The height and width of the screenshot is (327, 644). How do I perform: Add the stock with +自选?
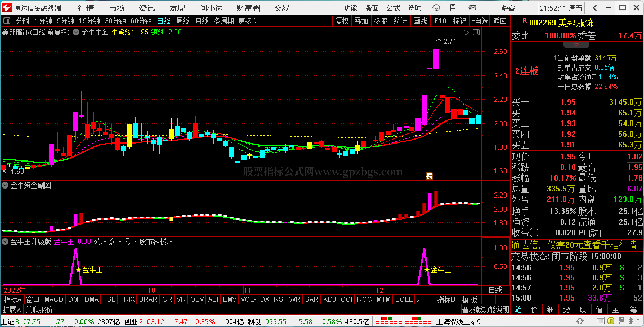click(480, 21)
